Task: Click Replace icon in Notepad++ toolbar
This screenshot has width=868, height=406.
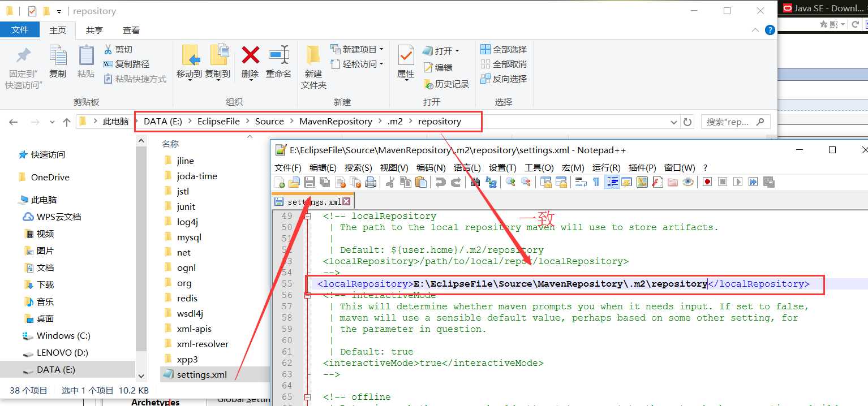Action: point(491,182)
